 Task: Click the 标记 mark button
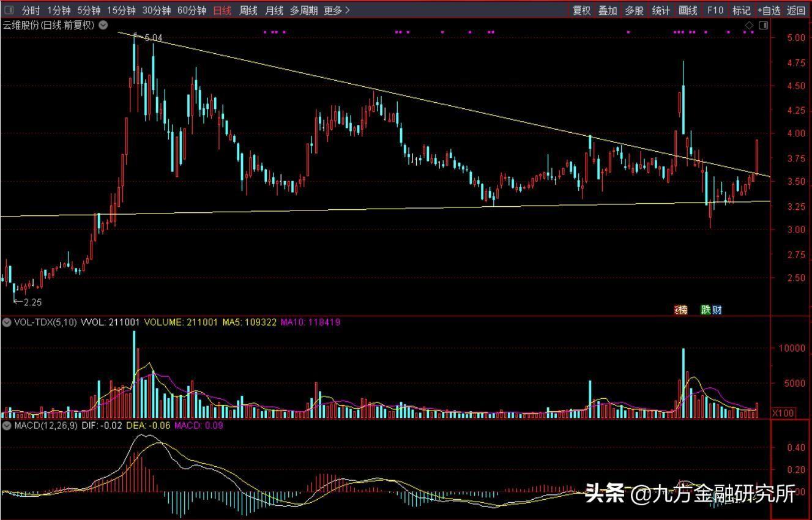tap(742, 10)
